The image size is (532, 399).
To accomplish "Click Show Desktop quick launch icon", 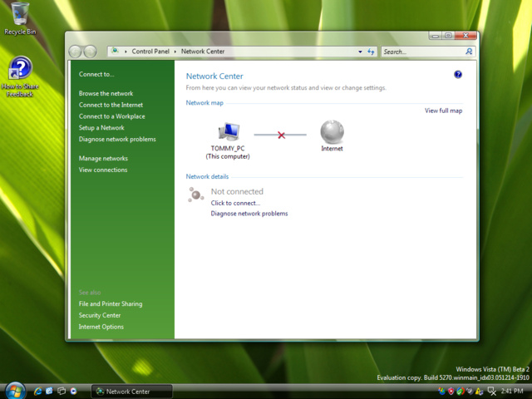I will pos(50,392).
